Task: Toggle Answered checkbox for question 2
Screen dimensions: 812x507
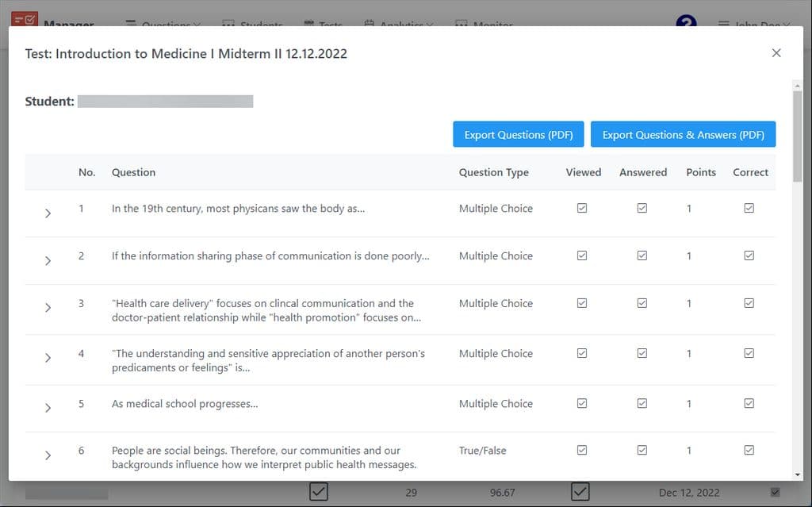Action: (x=642, y=255)
